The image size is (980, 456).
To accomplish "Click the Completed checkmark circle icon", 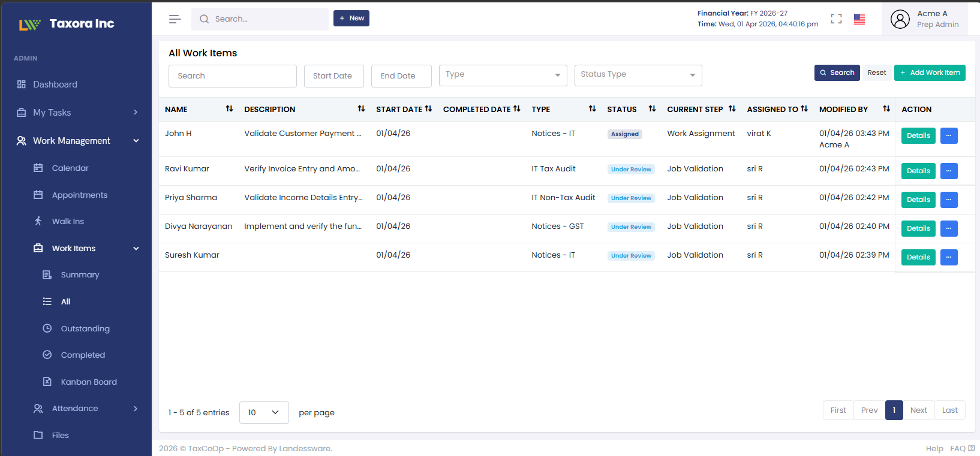I will (x=47, y=355).
